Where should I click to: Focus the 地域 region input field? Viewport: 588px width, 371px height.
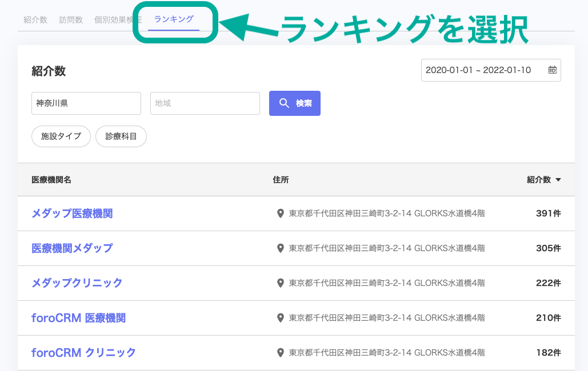(x=205, y=103)
